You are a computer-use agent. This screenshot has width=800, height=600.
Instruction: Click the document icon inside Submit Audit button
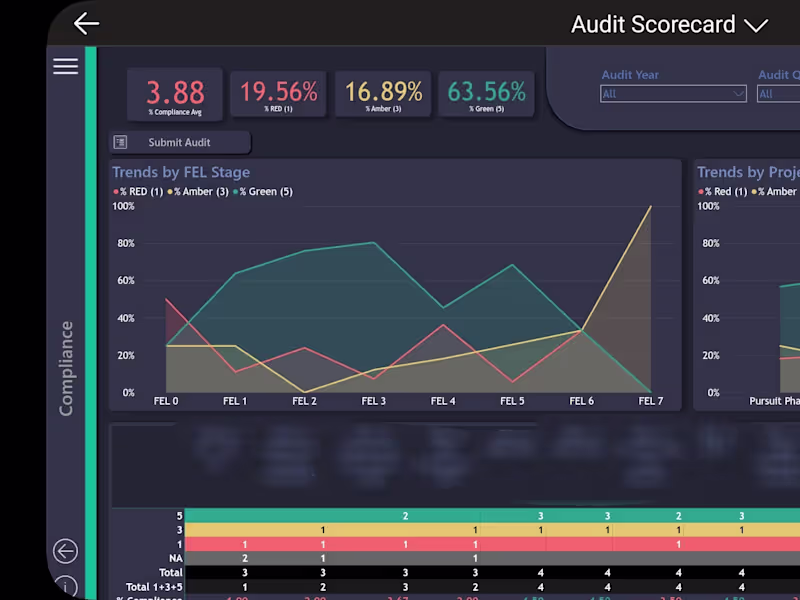coord(121,141)
